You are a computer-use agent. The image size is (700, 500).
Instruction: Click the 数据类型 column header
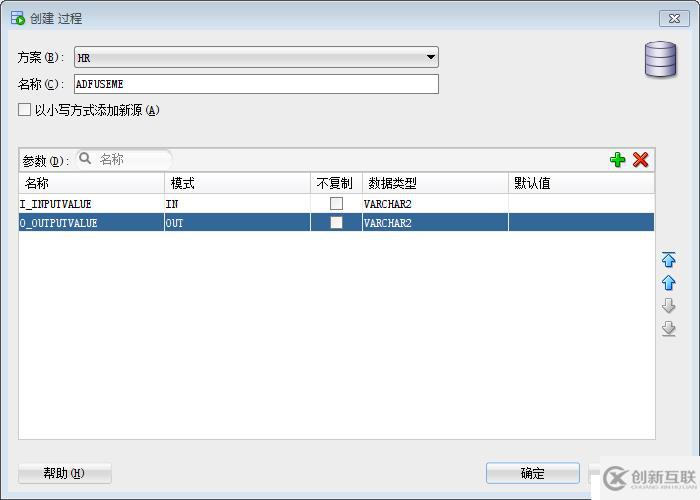435,183
